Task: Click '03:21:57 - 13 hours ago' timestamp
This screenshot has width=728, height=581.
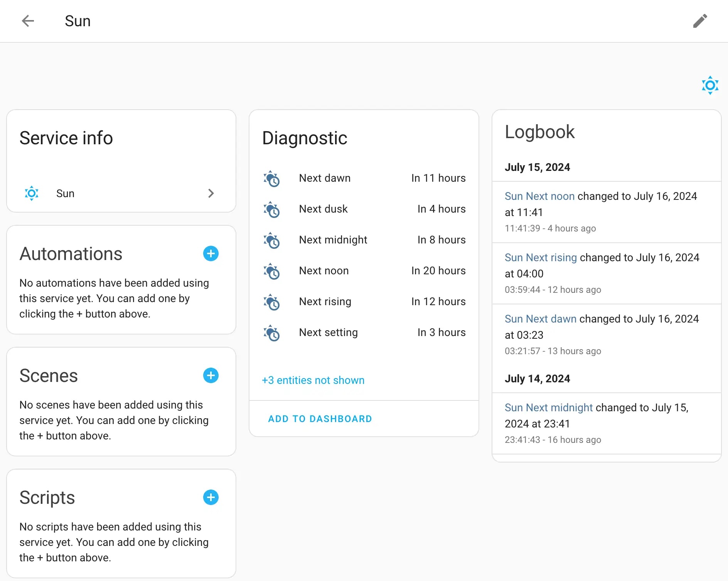Action: click(x=553, y=351)
